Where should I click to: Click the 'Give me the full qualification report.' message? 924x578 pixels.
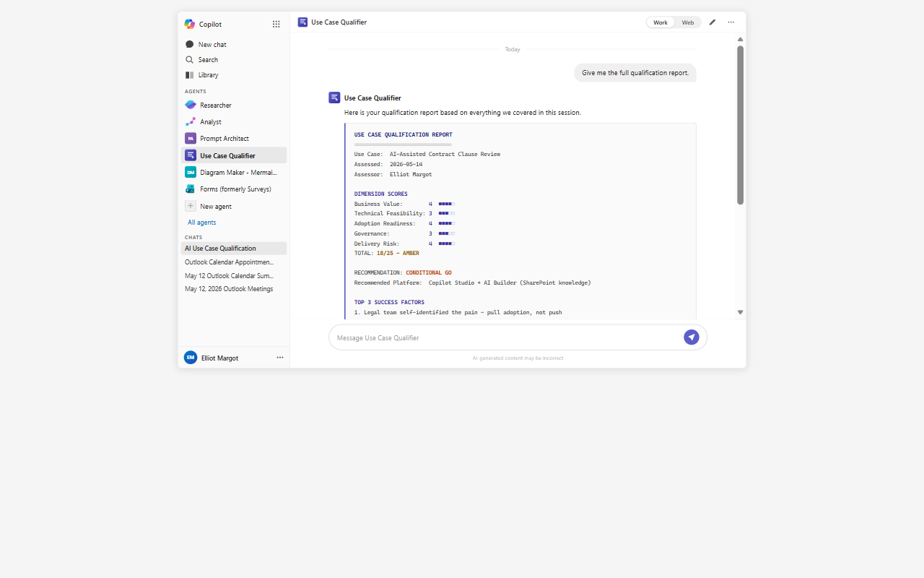[x=635, y=73]
